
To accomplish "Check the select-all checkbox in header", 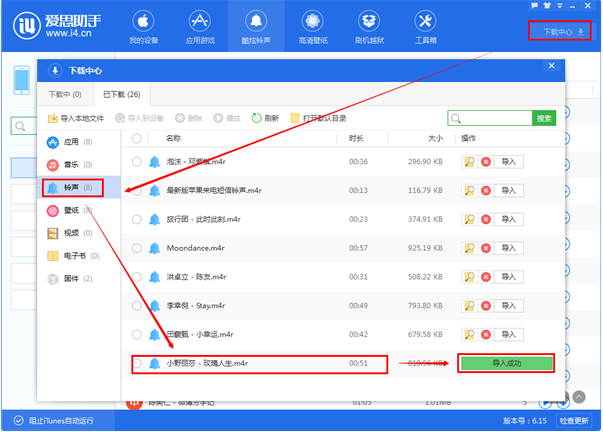I will pos(136,139).
